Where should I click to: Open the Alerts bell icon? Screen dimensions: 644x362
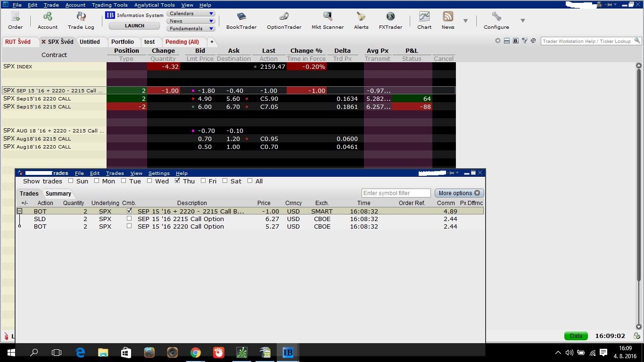pos(361,17)
